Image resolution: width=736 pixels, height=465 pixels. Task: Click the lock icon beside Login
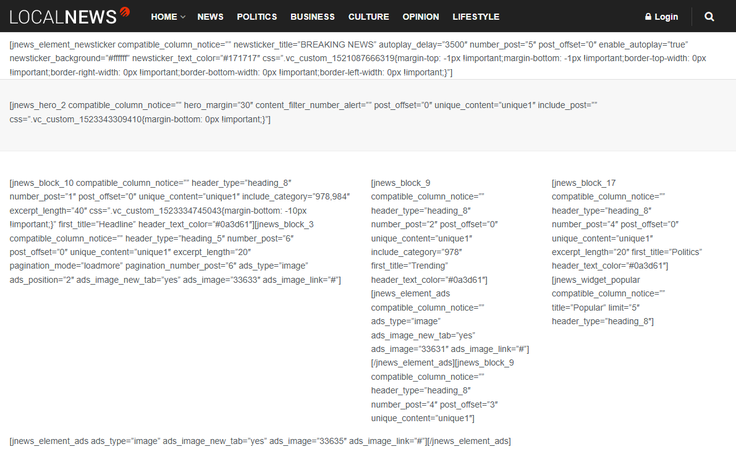tap(648, 17)
